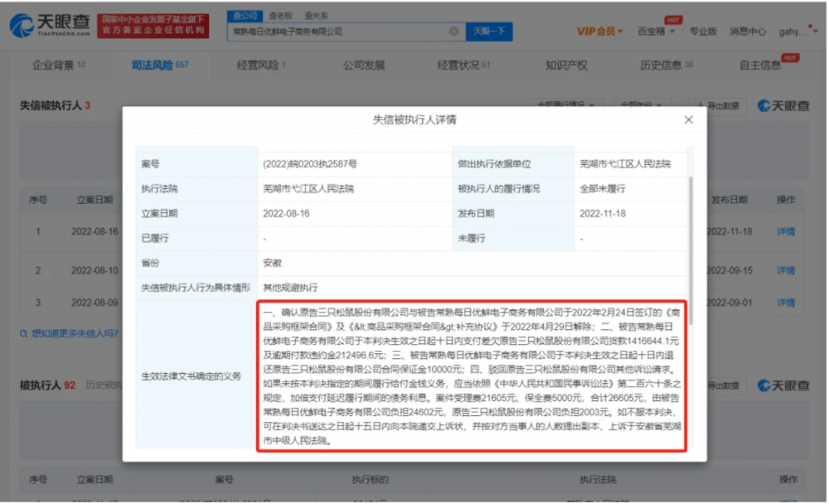Open the 专业版 link

[x=703, y=31]
